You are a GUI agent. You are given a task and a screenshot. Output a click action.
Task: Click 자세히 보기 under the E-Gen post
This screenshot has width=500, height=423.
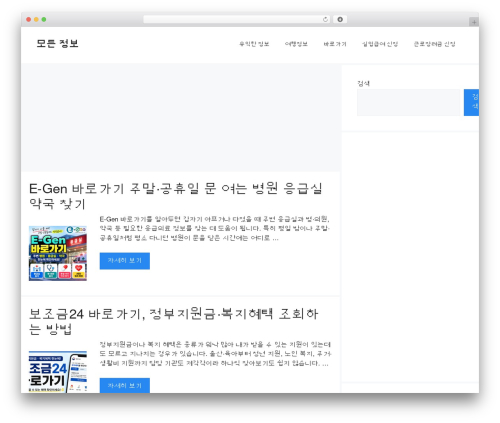125,261
